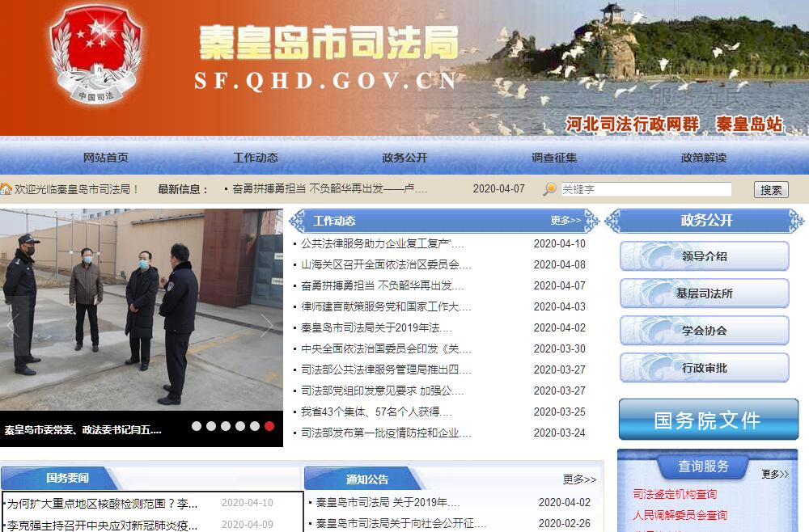Expand 查询服务 list via 更多>>
Viewport: 809px width, 532px height.
tap(775, 474)
